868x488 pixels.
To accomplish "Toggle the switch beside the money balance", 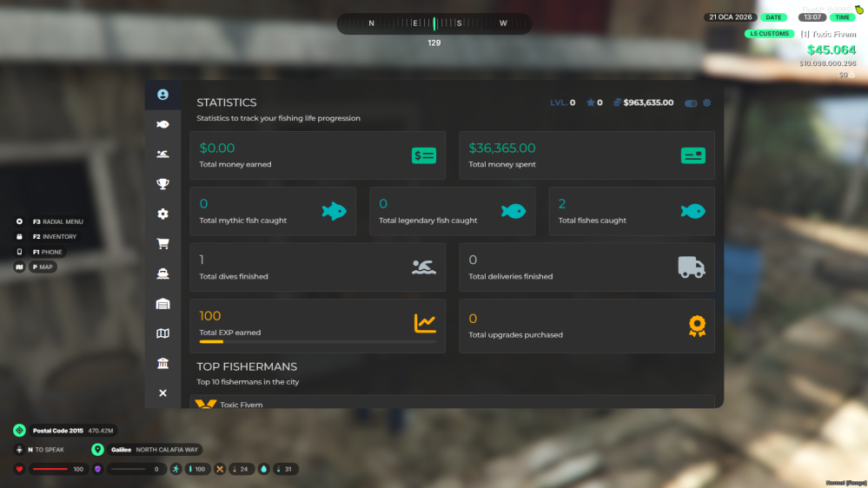I will click(691, 103).
